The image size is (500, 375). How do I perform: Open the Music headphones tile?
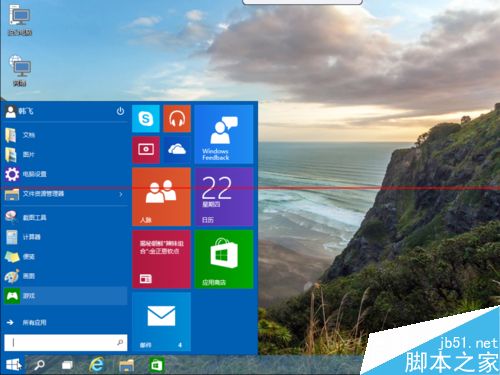[177, 119]
